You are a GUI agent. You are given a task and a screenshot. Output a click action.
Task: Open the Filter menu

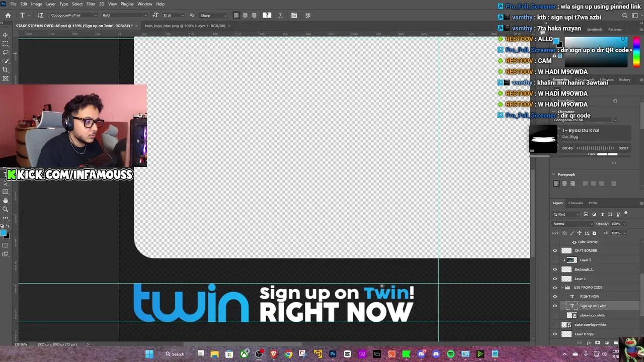coord(91,4)
